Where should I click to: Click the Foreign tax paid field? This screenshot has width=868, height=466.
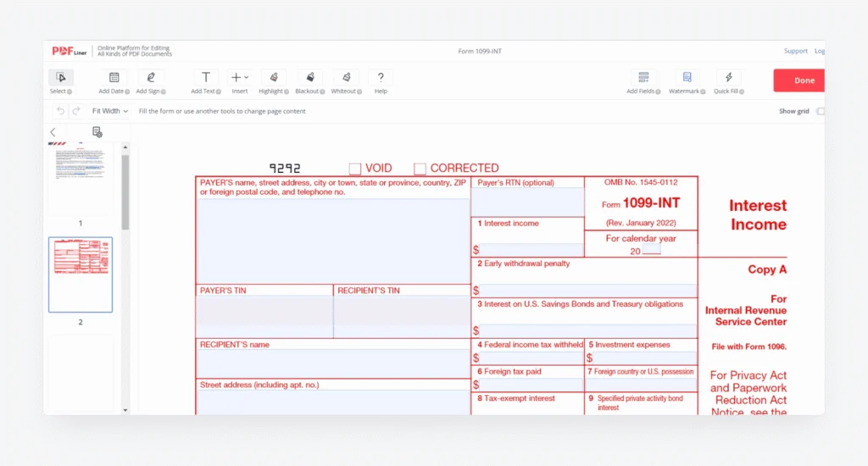(531, 385)
